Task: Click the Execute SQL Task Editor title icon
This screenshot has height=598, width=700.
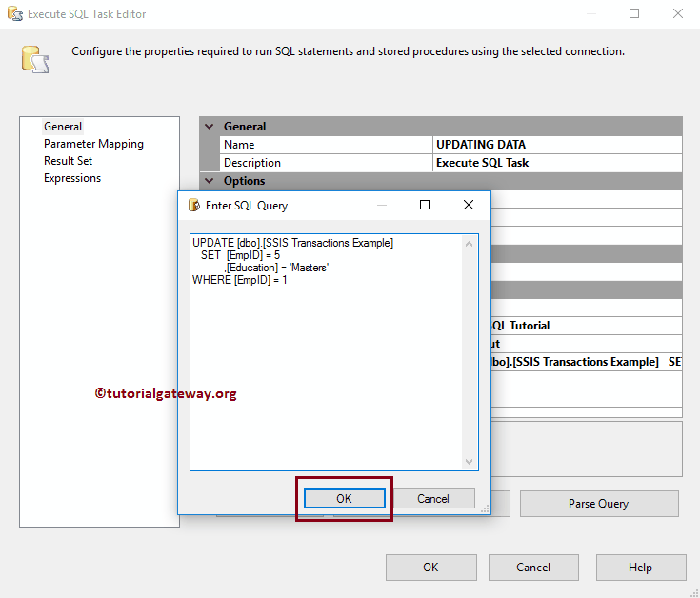Action: click(15, 14)
